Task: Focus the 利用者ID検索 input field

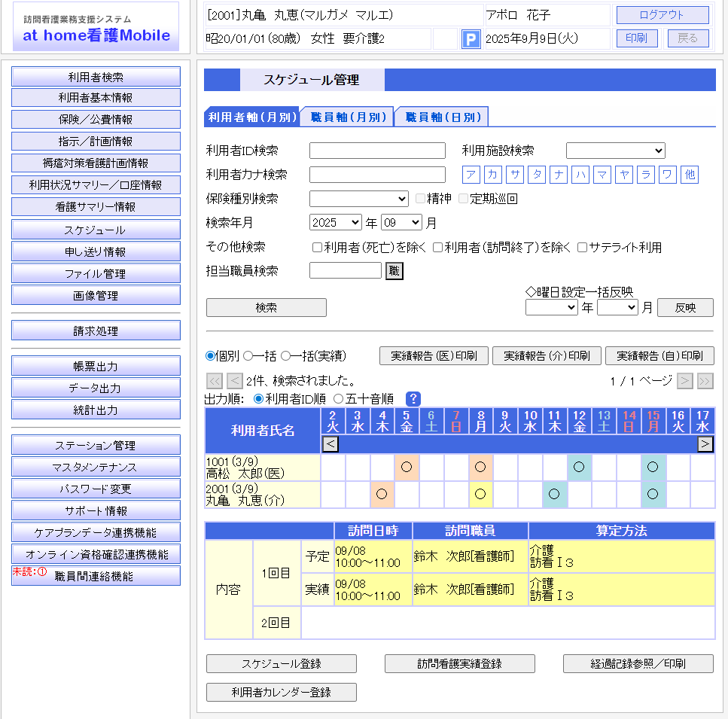Action: click(377, 151)
